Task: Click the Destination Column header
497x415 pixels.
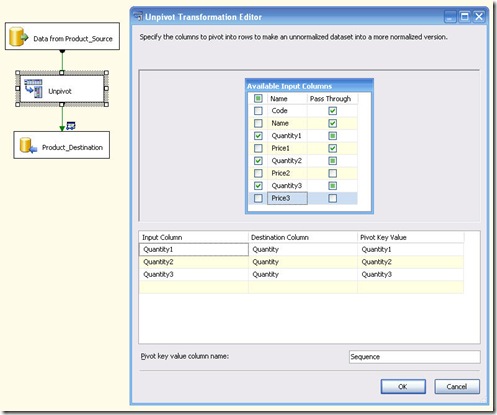Action: point(303,237)
